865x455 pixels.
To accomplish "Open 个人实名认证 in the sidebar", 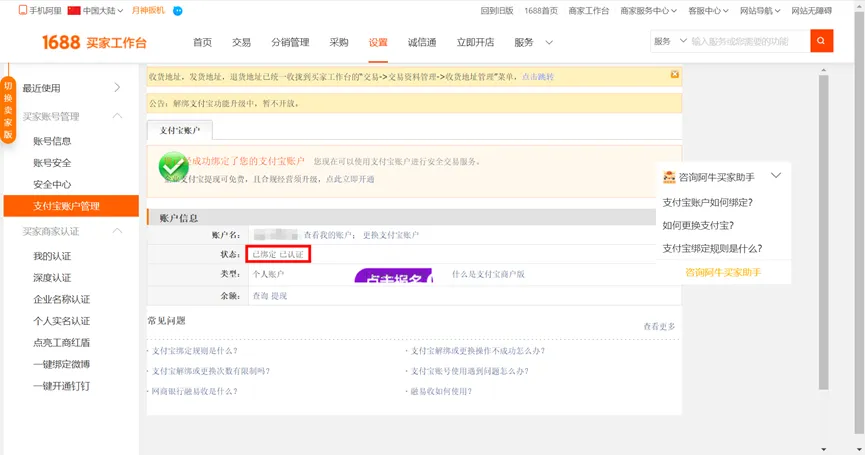I will click(x=61, y=321).
